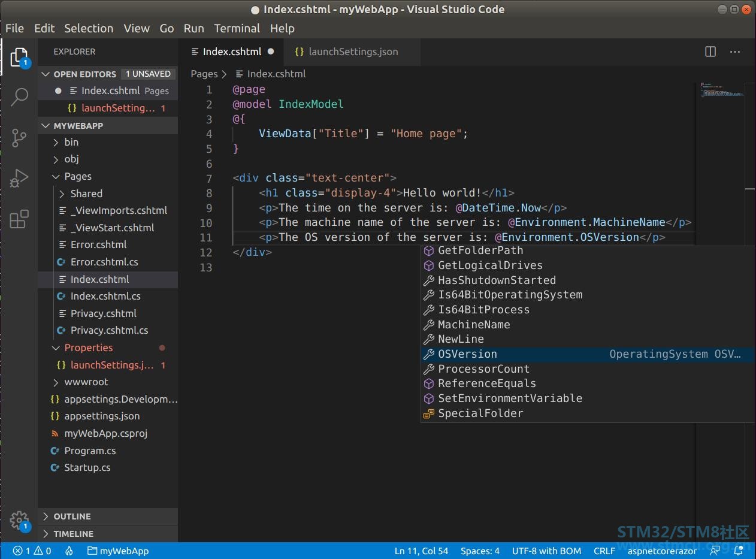Open the View menu
The width and height of the screenshot is (756, 559).
click(x=137, y=28)
